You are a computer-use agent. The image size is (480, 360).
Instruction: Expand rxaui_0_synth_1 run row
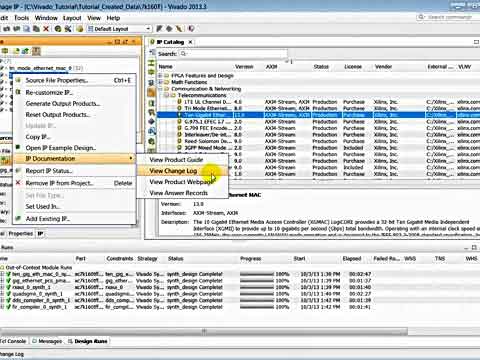tap(2, 287)
